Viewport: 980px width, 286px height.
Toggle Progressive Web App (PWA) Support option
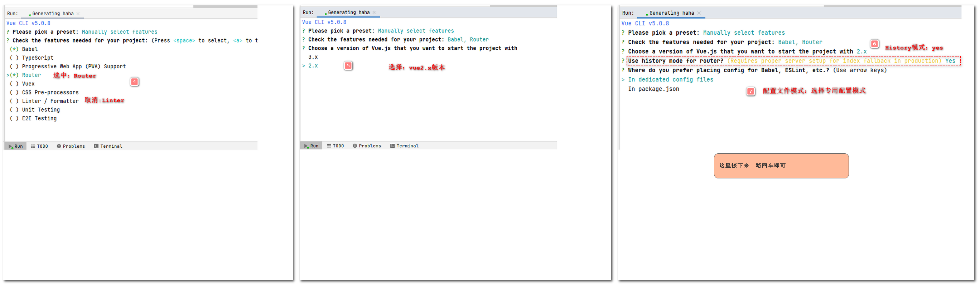click(x=68, y=67)
